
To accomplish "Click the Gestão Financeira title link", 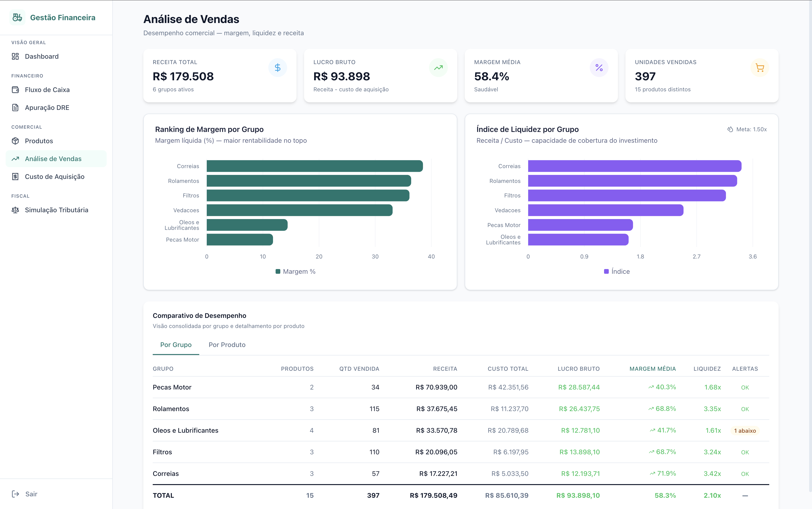I will pyautogui.click(x=63, y=18).
